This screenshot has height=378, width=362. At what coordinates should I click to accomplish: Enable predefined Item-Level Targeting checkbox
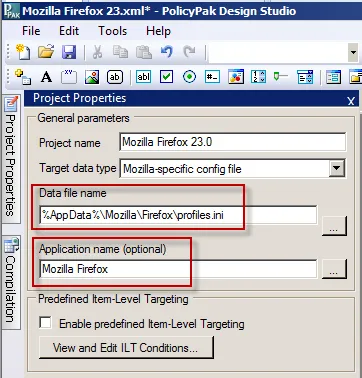45,323
